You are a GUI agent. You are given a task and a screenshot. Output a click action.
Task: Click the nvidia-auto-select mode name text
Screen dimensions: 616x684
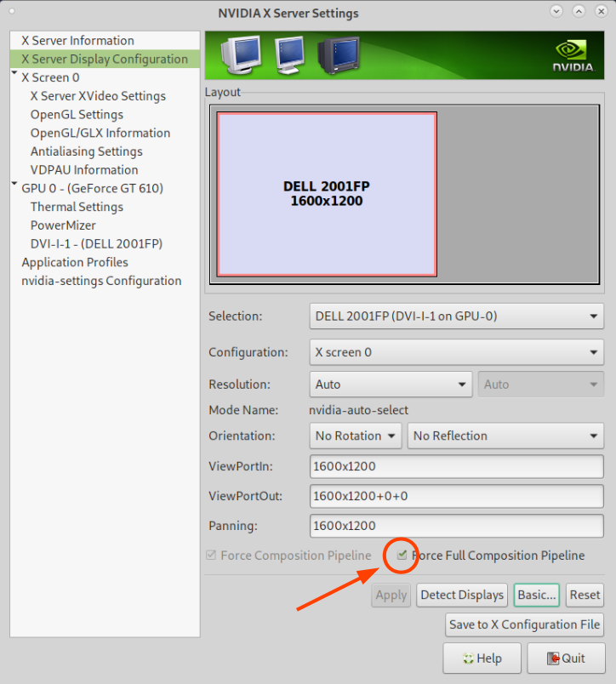358,410
